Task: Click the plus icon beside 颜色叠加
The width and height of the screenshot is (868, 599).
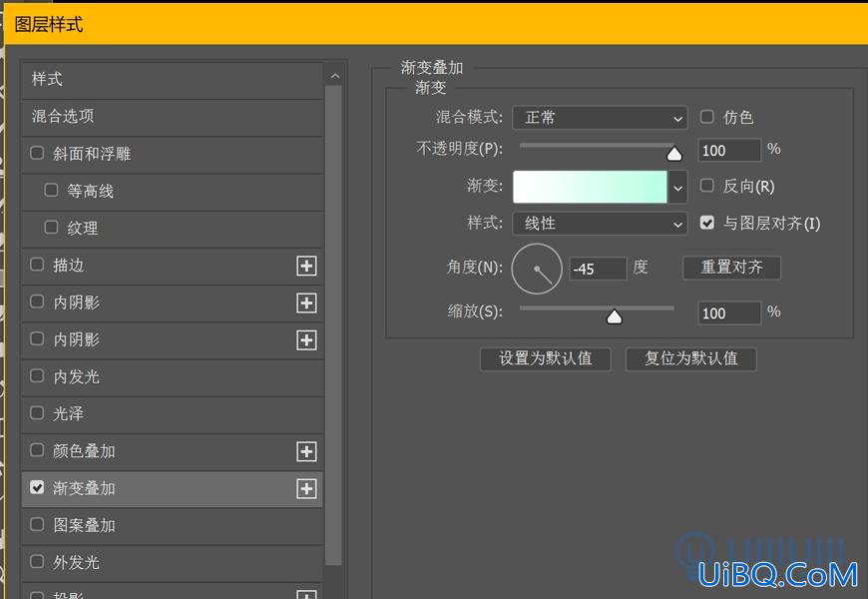Action: click(306, 451)
